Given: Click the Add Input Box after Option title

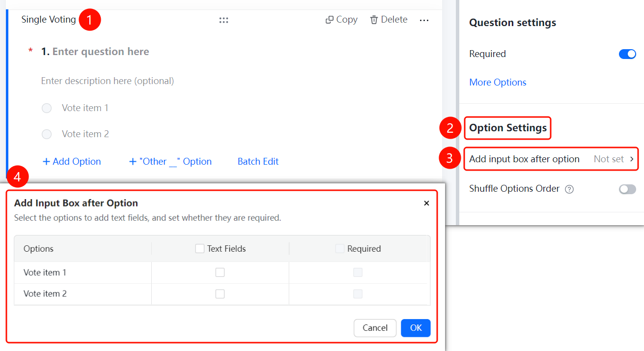Looking at the screenshot, I should point(76,203).
